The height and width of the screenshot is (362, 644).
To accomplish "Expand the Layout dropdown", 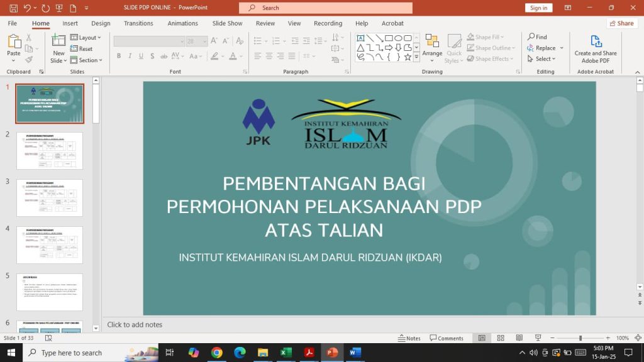I will tap(86, 37).
